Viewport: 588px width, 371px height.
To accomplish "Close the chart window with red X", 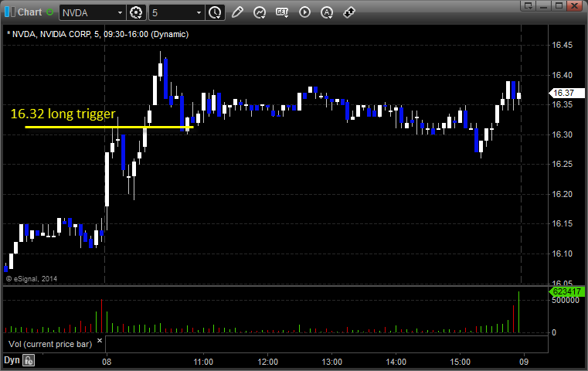I will (574, 5).
